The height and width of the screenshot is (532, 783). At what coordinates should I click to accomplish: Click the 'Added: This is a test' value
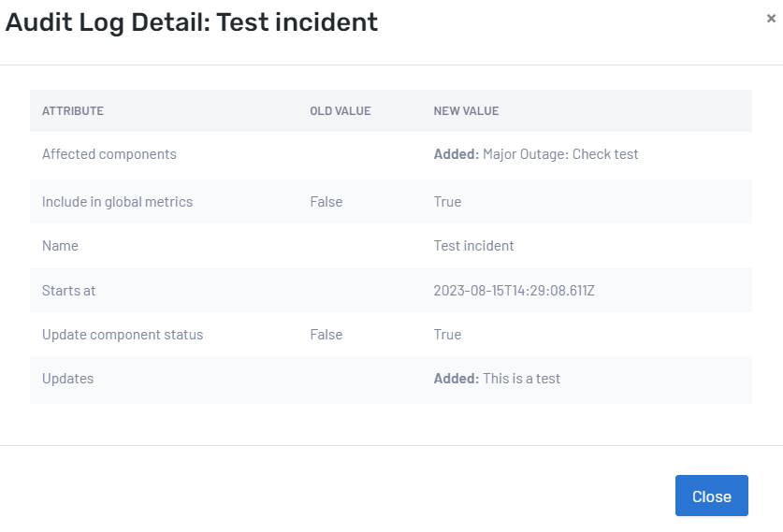pos(497,379)
